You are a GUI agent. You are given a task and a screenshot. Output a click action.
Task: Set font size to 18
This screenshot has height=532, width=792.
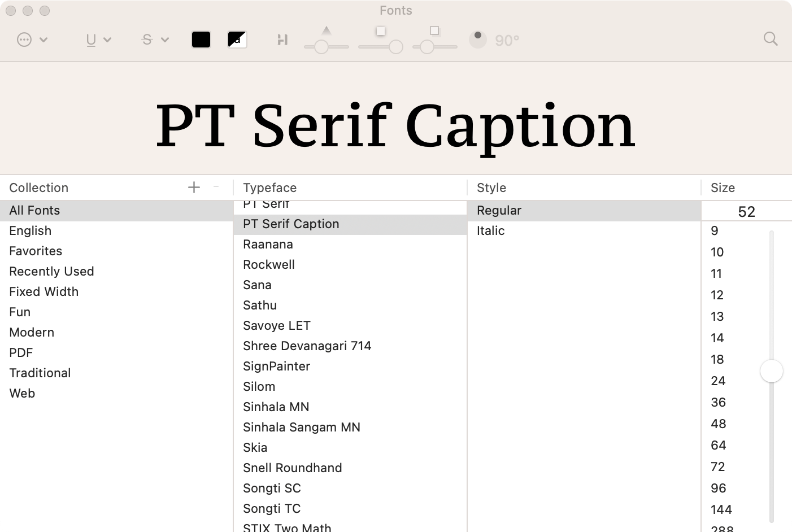[717, 360]
